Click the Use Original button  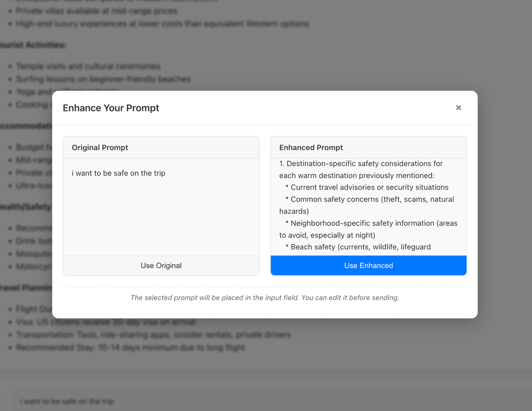click(161, 265)
